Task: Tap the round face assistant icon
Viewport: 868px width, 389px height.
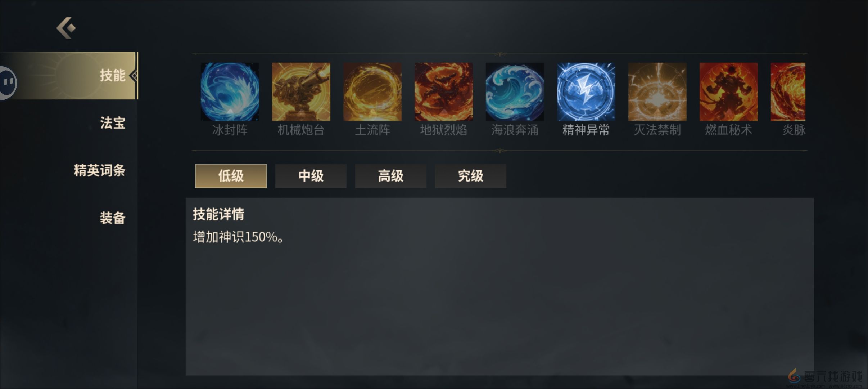Action: 7,83
